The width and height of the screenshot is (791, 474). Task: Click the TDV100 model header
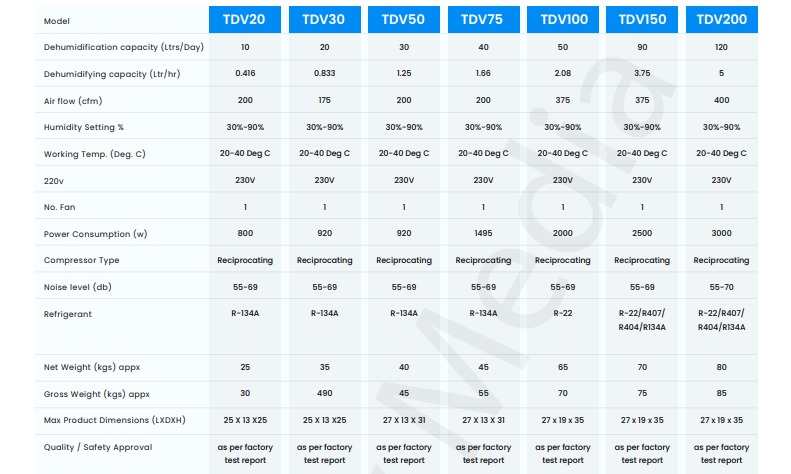pyautogui.click(x=562, y=20)
